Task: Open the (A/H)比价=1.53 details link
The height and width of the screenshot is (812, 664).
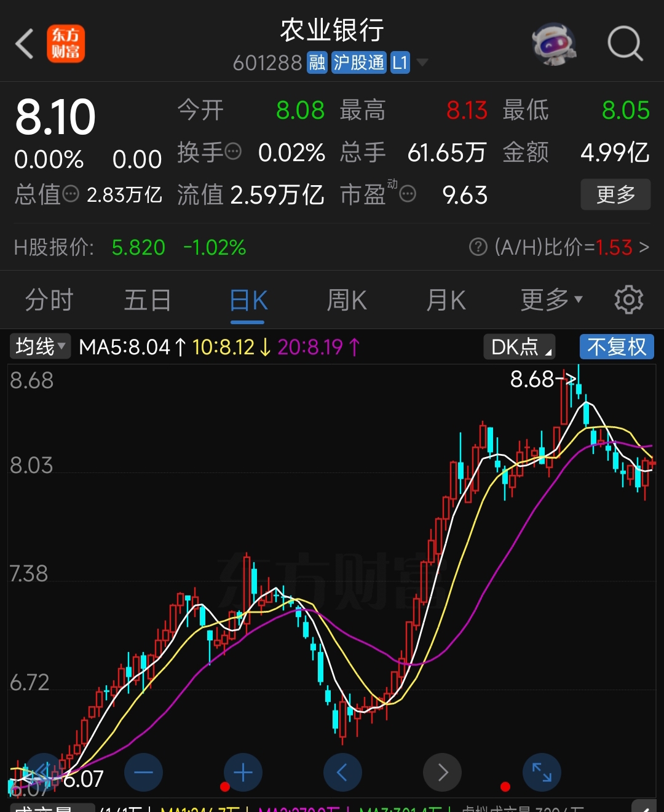Action: coord(572,247)
